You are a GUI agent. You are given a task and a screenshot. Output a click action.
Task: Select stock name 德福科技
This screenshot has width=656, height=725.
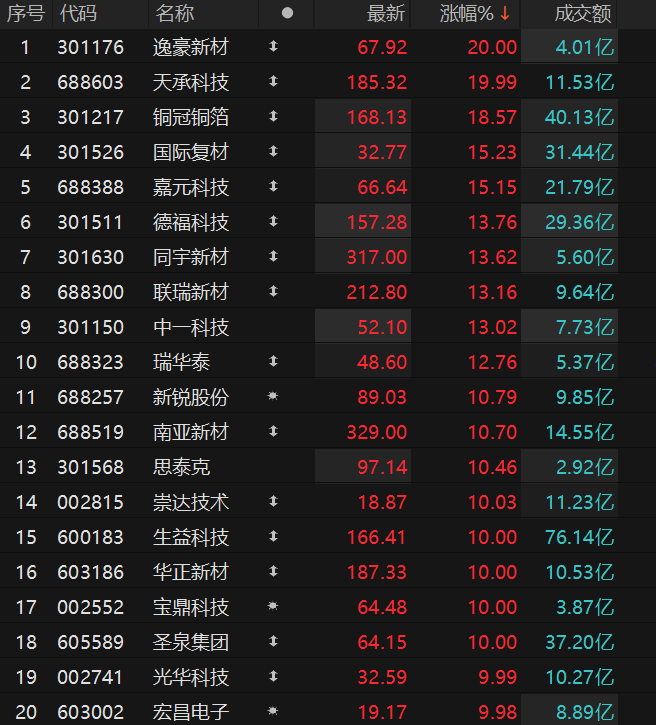191,222
